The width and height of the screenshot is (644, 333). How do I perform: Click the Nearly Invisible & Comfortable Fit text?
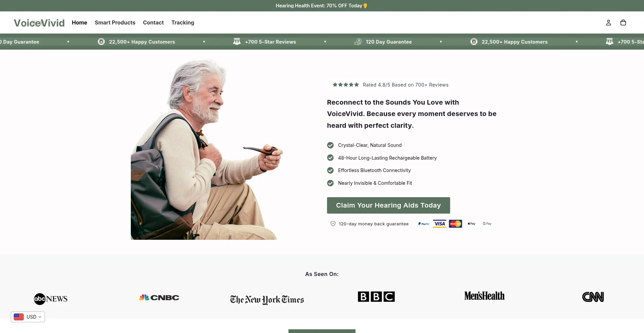pyautogui.click(x=375, y=183)
